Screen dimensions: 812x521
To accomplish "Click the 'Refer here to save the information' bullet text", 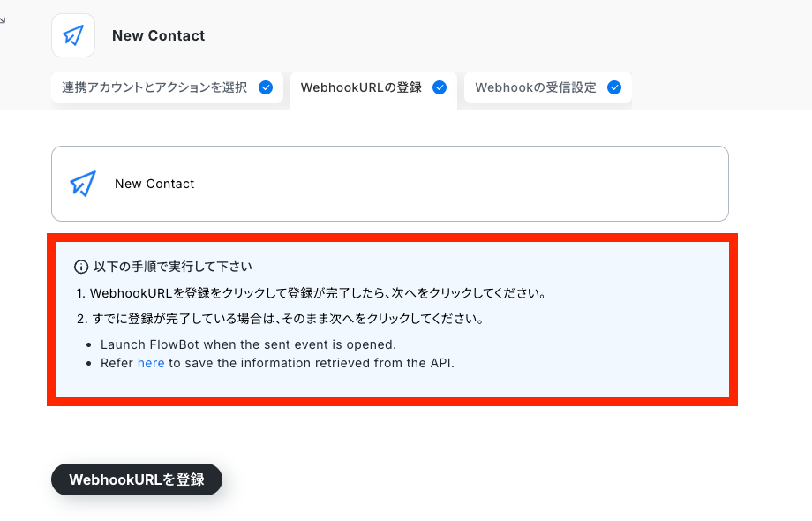I will [x=277, y=363].
